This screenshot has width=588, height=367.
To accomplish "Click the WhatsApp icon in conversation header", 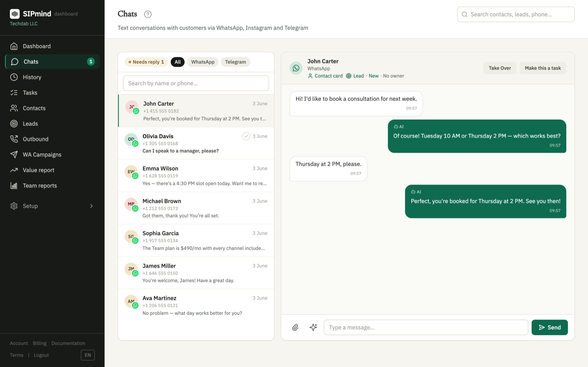I will [x=296, y=68].
